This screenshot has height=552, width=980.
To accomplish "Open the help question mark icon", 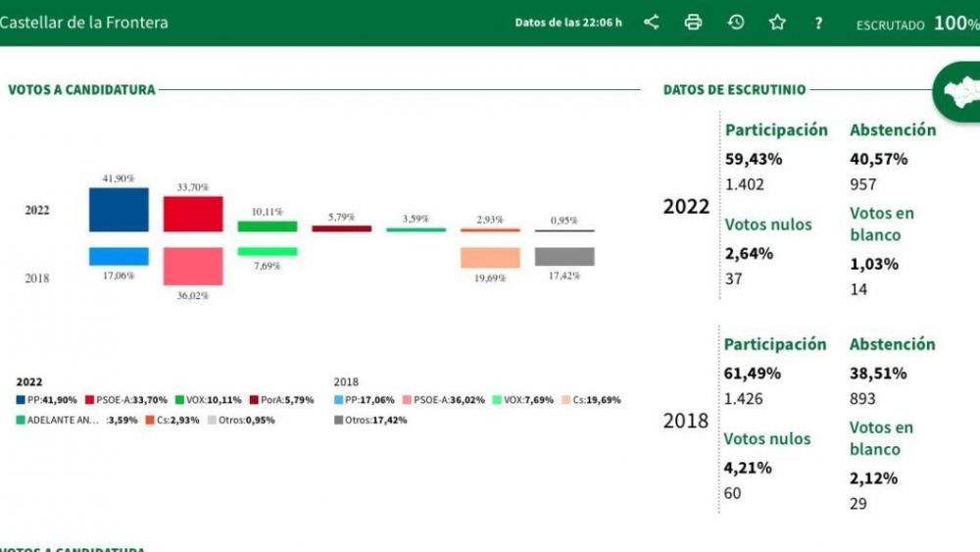I will pos(818,24).
